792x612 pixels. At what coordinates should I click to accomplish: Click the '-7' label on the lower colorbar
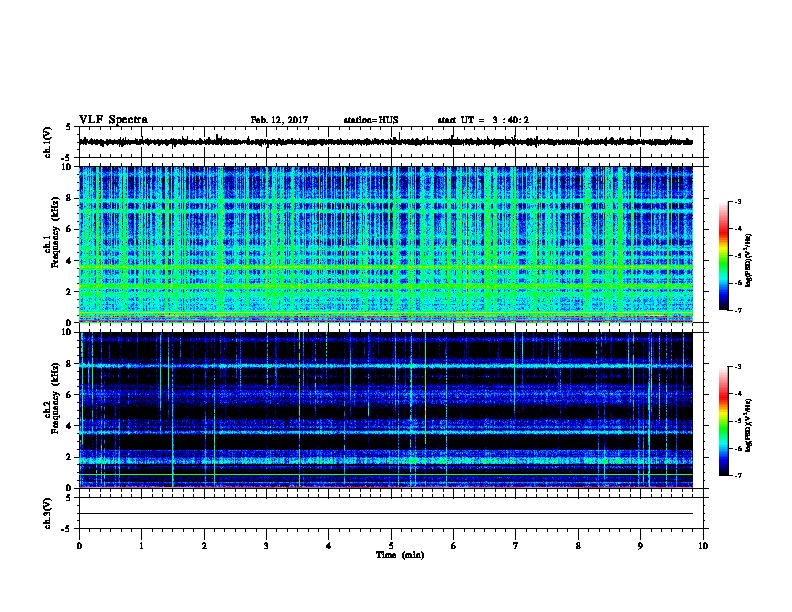point(737,476)
